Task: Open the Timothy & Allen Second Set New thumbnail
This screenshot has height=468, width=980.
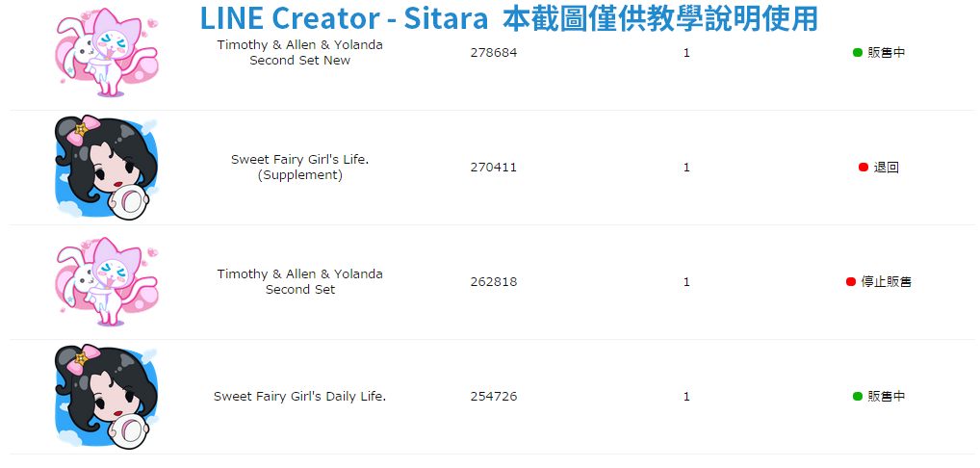Action: point(108,54)
